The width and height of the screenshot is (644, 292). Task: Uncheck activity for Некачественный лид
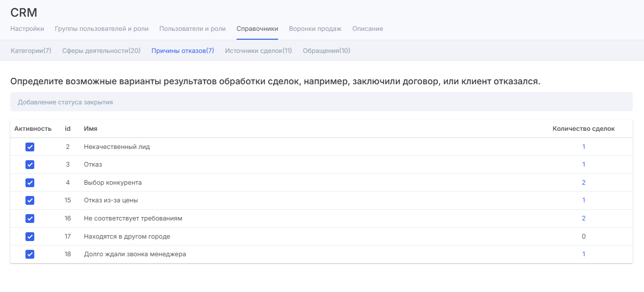coord(30,147)
